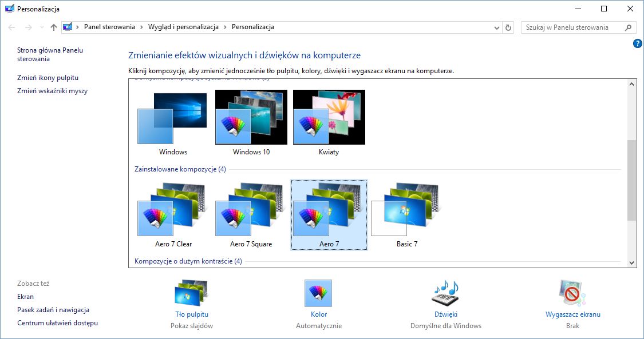Open Strona główna Panelu sterowania link
The image size is (644, 339).
pyautogui.click(x=50, y=54)
